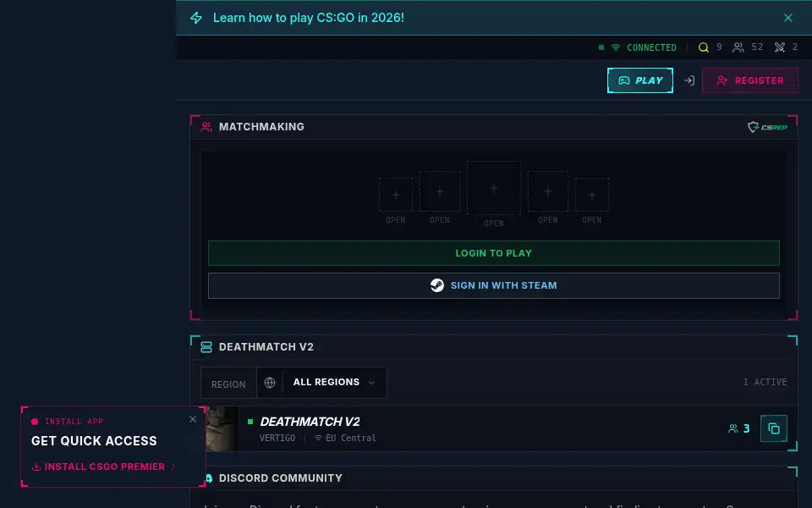Click SIGN IN WITH STEAM button

[493, 285]
